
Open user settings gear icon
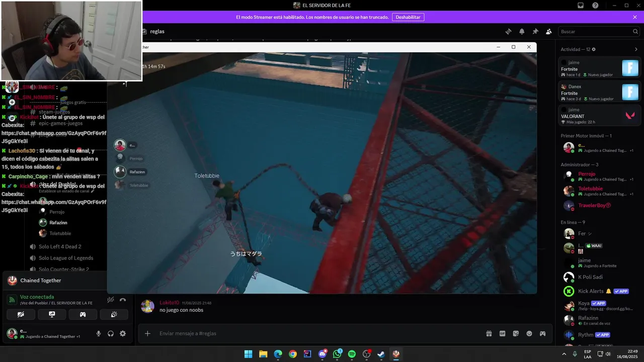pos(123,333)
